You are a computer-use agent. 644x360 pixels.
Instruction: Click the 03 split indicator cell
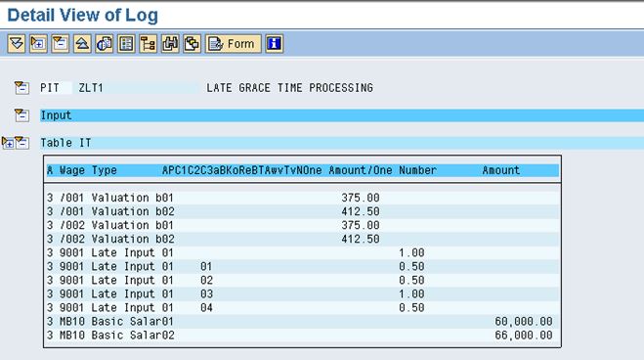[x=206, y=294]
